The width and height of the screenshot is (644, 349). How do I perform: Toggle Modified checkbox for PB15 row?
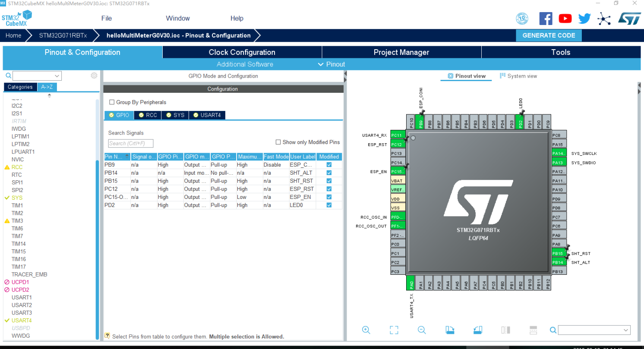(329, 181)
